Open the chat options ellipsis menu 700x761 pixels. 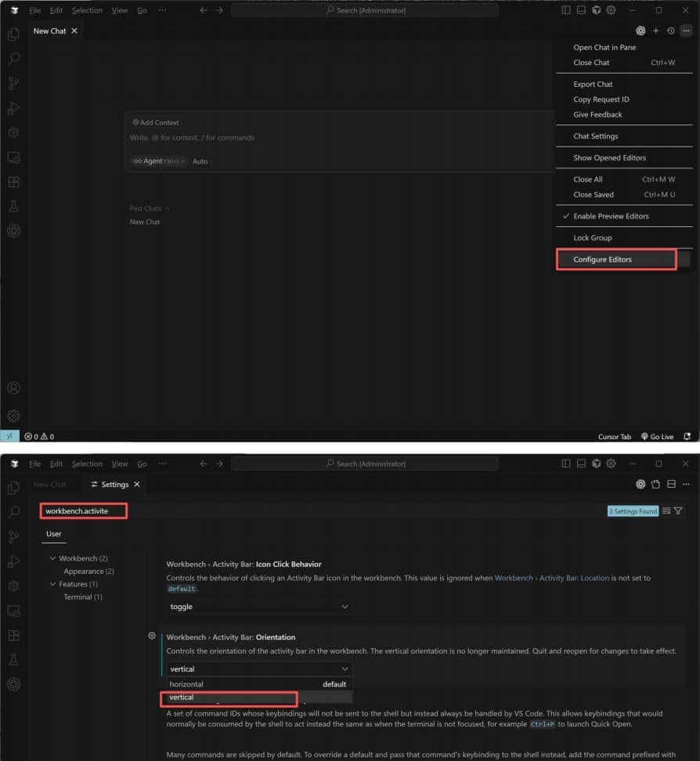pos(687,31)
